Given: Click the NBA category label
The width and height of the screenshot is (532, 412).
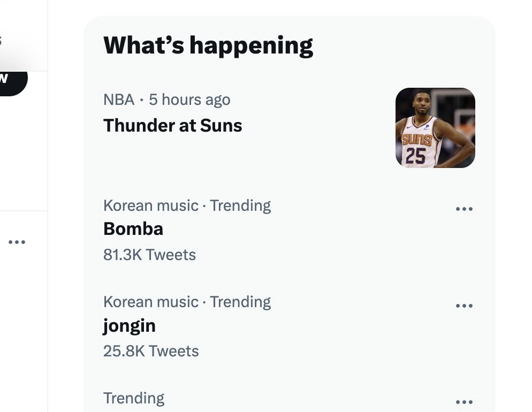Looking at the screenshot, I should (119, 100).
